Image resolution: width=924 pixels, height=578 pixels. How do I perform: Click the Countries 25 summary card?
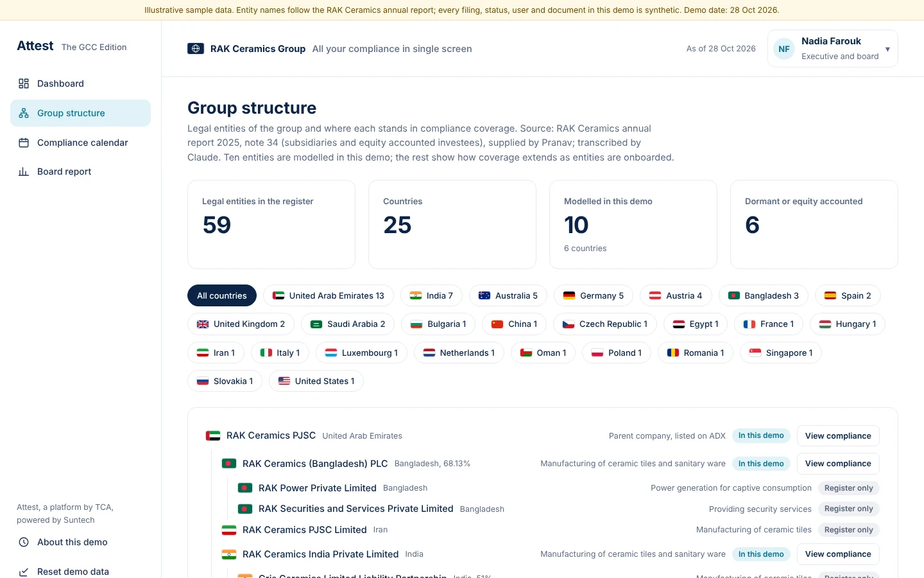452,224
